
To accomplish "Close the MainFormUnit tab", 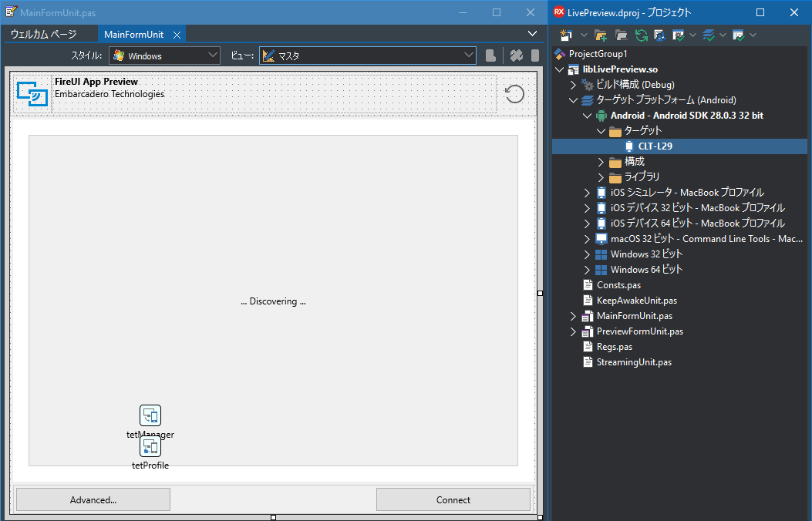I will click(x=177, y=35).
